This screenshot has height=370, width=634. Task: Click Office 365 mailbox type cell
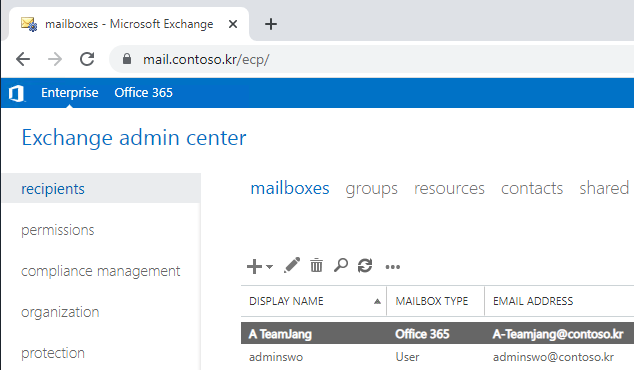click(422, 334)
